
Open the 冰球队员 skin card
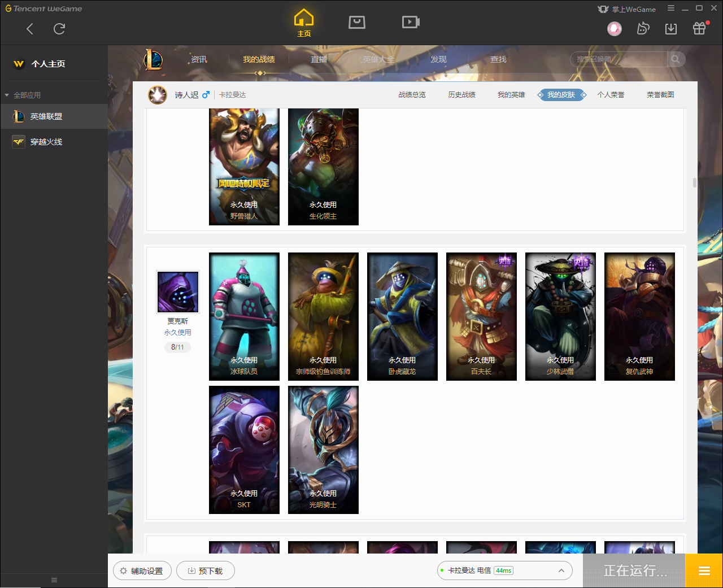(x=244, y=316)
